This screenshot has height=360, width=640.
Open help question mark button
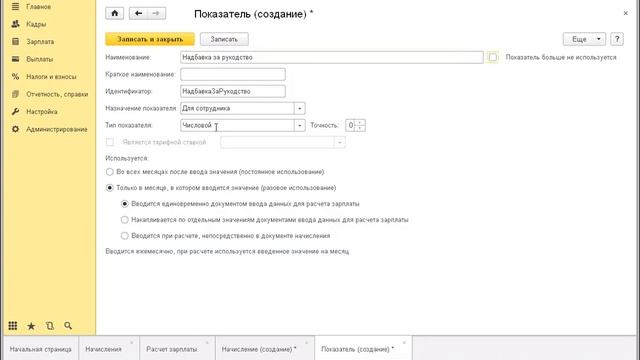click(617, 39)
